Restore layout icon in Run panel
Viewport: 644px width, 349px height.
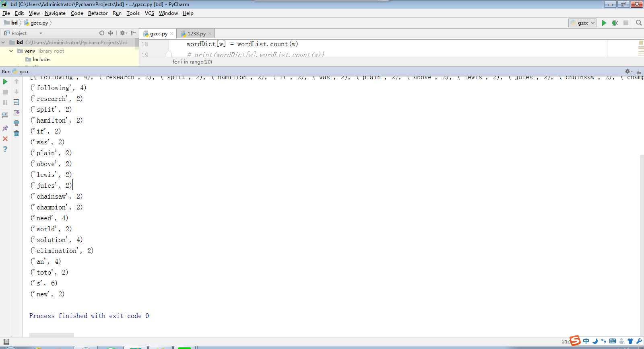click(5, 115)
